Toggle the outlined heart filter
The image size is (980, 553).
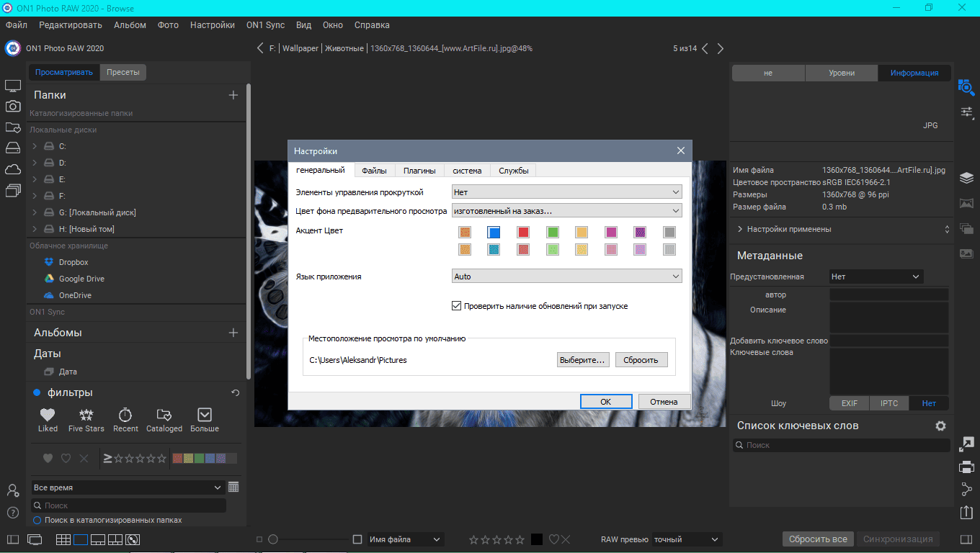[x=66, y=458]
